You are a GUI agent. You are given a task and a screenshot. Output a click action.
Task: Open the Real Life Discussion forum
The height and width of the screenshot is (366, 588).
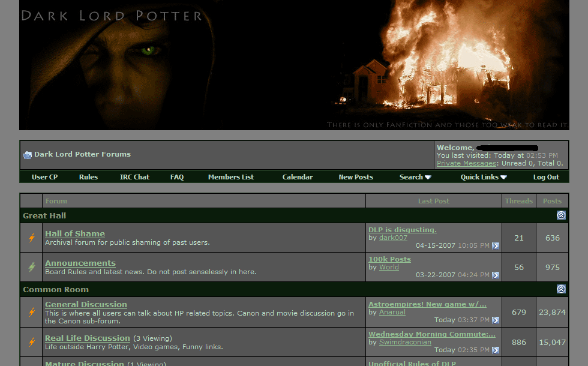coord(88,338)
